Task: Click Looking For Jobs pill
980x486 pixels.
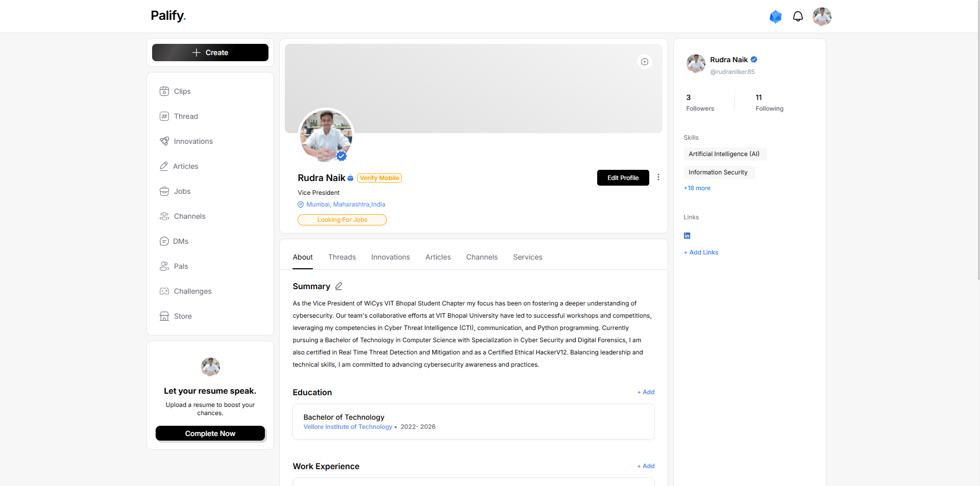Action: [x=342, y=220]
